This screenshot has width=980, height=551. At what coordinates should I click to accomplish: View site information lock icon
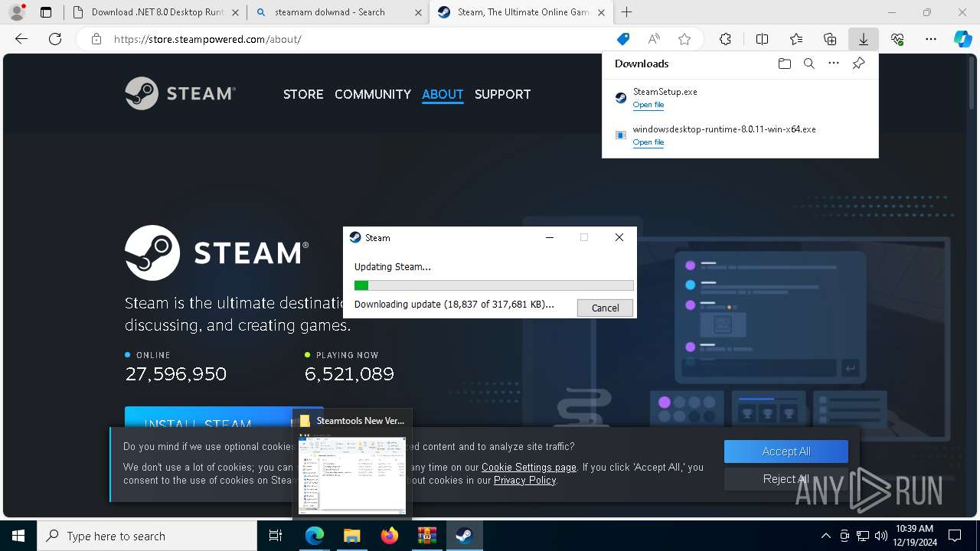tap(96, 39)
